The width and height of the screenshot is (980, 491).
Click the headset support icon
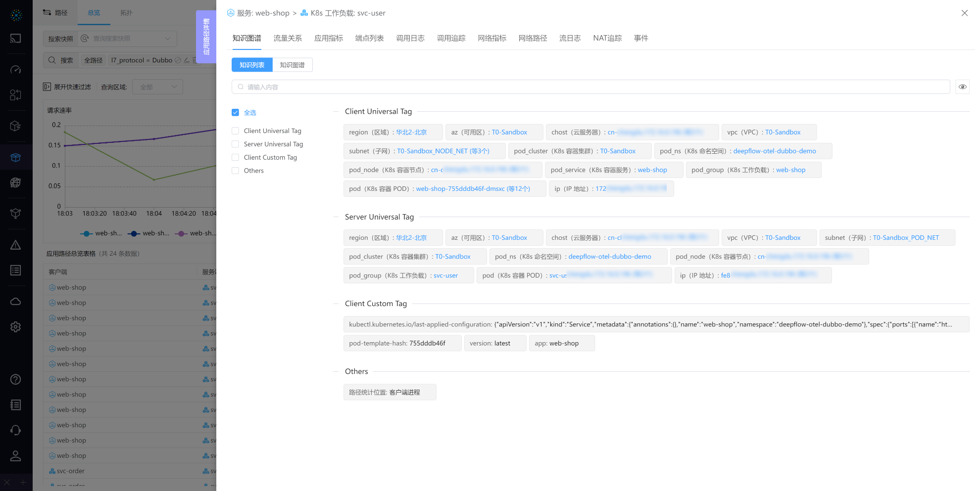pyautogui.click(x=15, y=430)
